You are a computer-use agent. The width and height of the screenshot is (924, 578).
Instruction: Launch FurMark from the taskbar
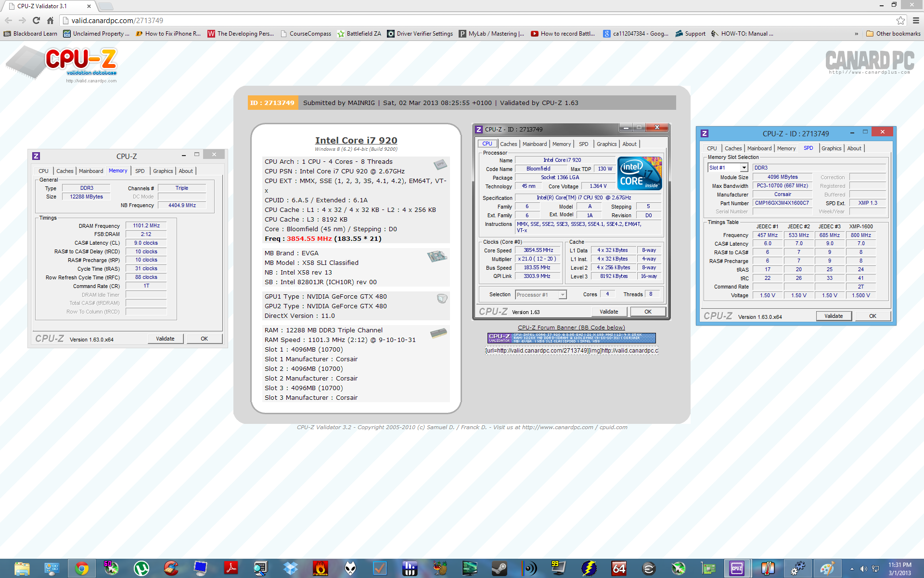coord(320,568)
